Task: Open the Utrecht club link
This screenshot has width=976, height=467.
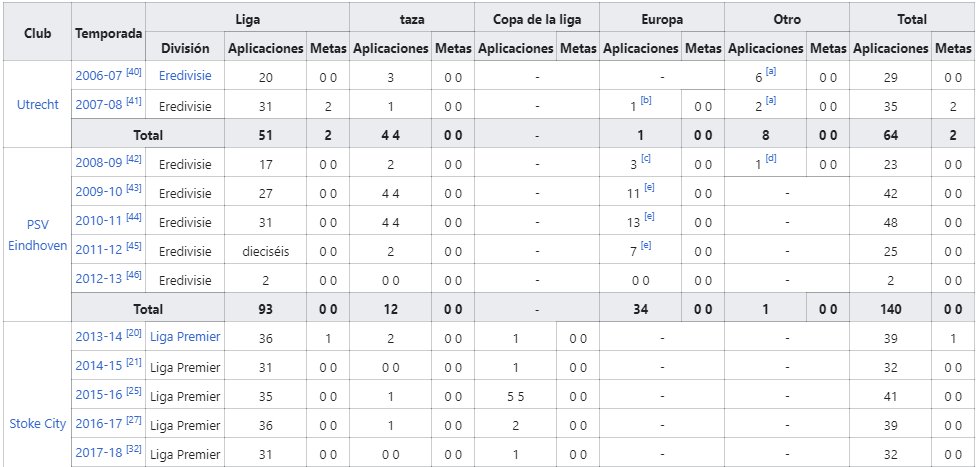Action: click(37, 105)
